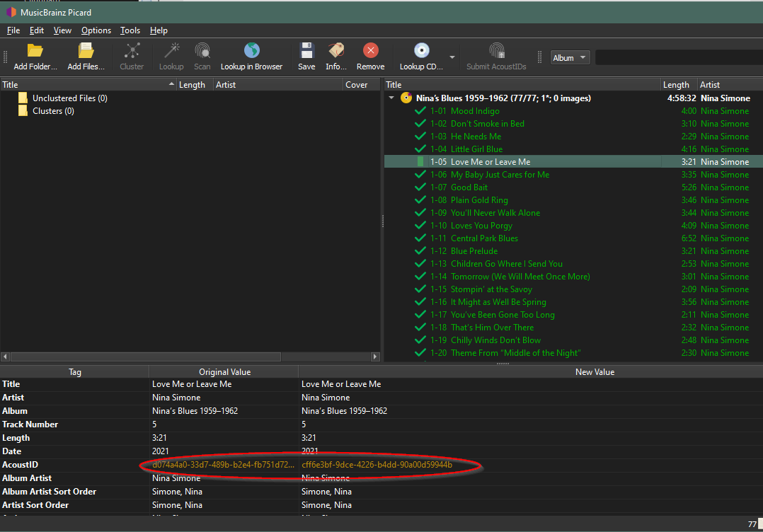Image resolution: width=763 pixels, height=532 pixels.
Task: Click the Scan fingerprint icon
Action: coord(202,52)
